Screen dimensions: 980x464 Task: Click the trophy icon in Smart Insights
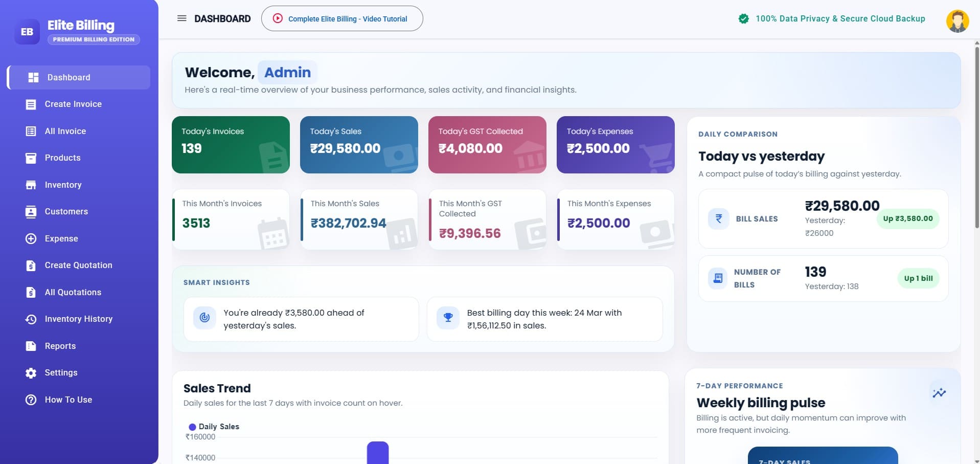tap(448, 317)
